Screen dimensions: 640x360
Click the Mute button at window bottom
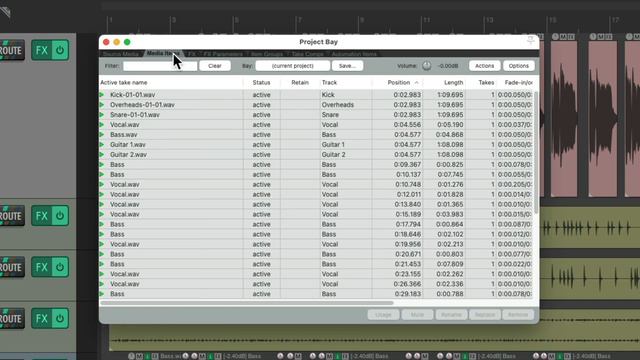[x=417, y=315]
